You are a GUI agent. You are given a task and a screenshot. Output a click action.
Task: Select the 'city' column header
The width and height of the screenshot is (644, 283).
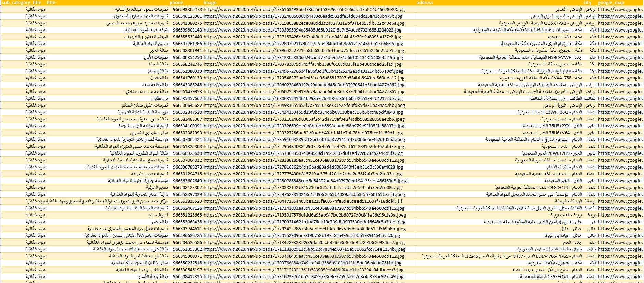(x=587, y=2)
